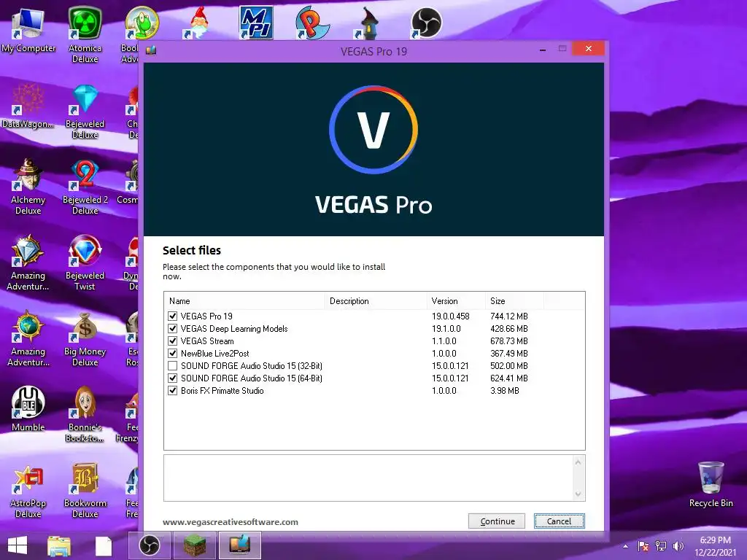Click the VEGAS installer taskbar button

(x=239, y=545)
